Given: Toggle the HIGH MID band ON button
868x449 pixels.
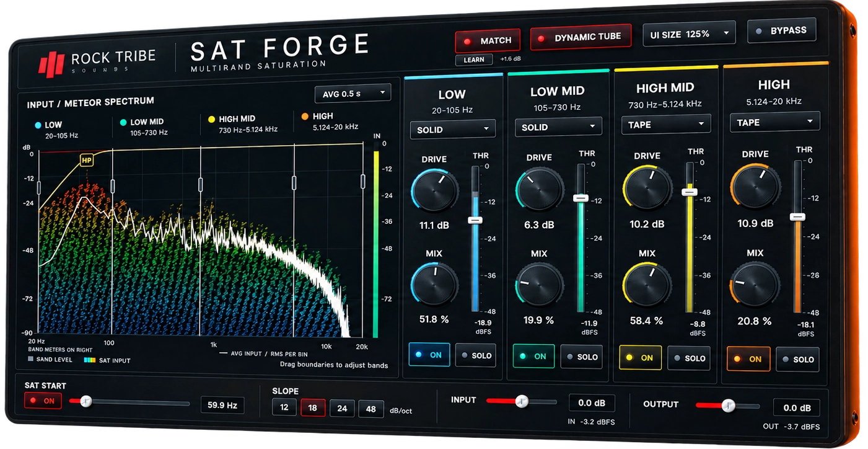Looking at the screenshot, I should [641, 358].
